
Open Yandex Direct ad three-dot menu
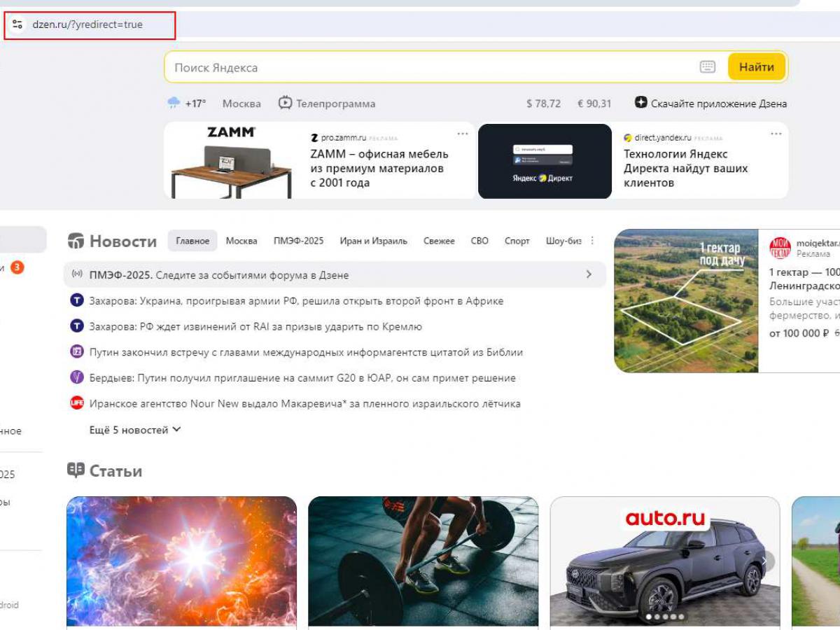tap(776, 134)
